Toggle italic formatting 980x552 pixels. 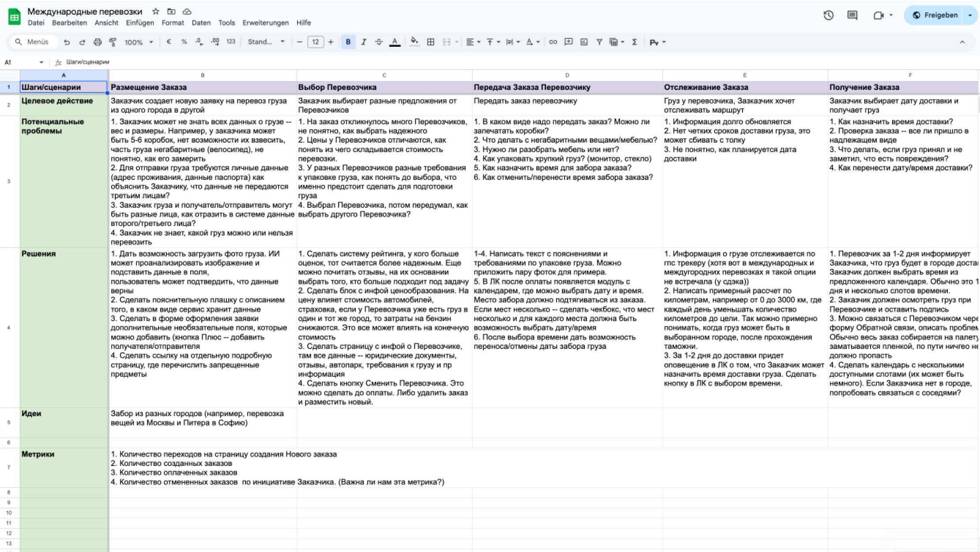[363, 42]
